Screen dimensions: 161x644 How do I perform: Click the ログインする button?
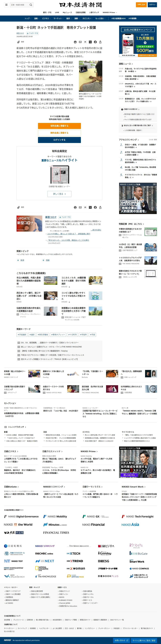coord(59,140)
